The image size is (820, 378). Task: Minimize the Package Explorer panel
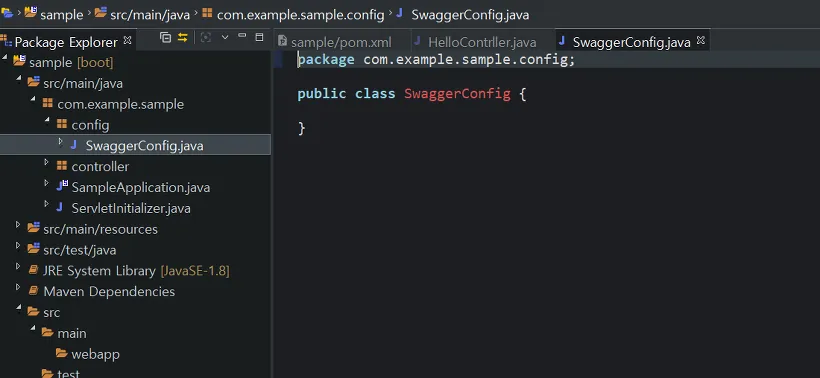point(242,36)
